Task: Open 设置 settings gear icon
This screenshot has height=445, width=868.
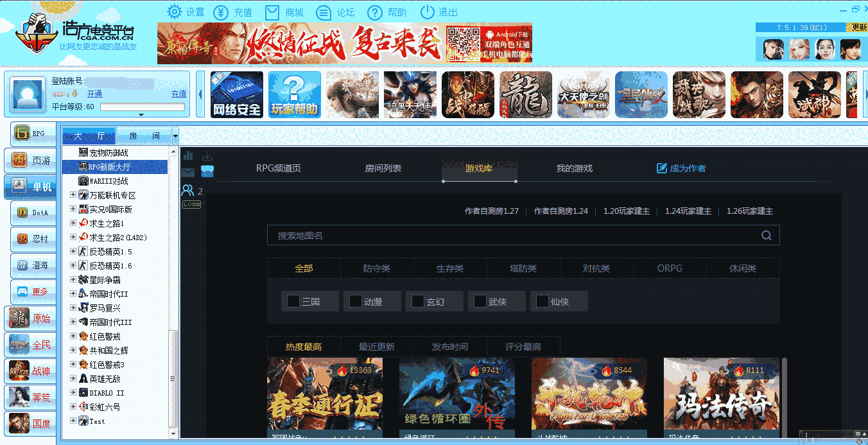Action: click(174, 12)
